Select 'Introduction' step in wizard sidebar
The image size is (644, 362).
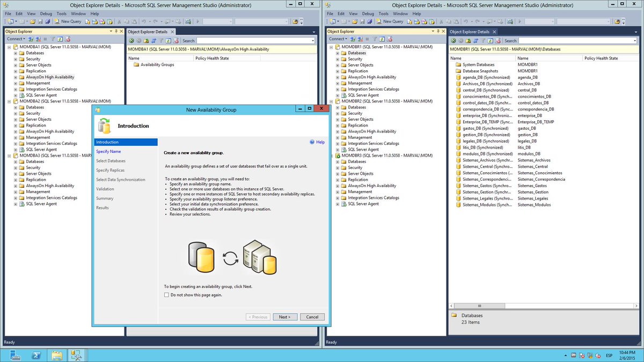point(126,142)
